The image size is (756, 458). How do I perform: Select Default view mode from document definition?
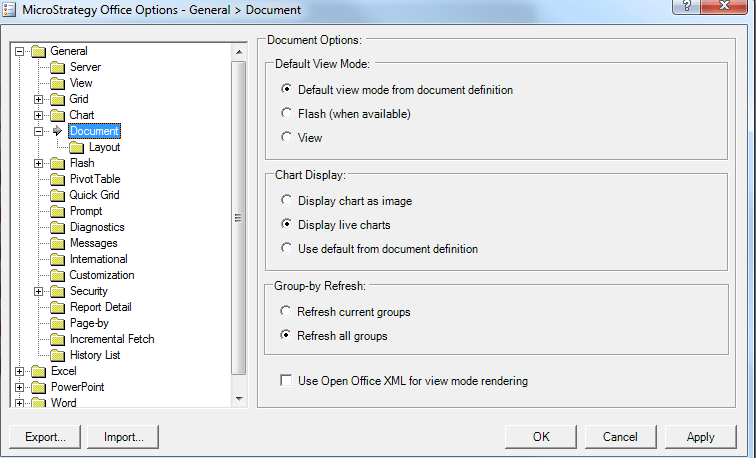pos(286,89)
